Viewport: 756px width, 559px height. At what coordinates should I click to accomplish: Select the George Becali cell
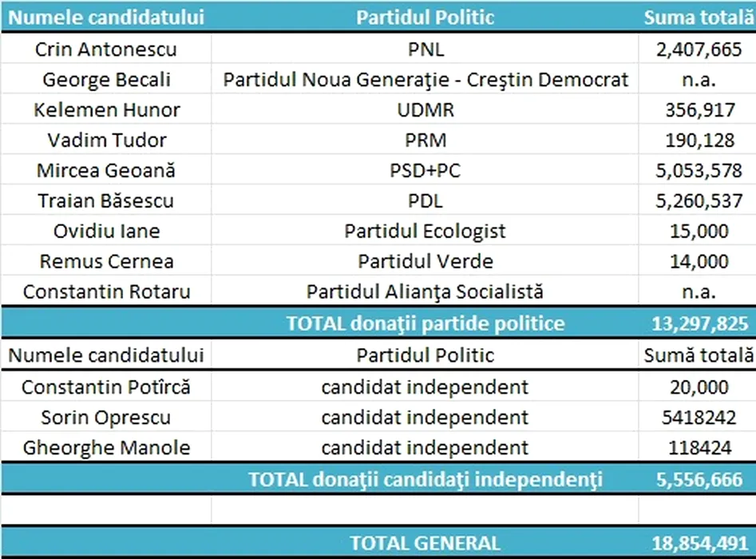106,80
